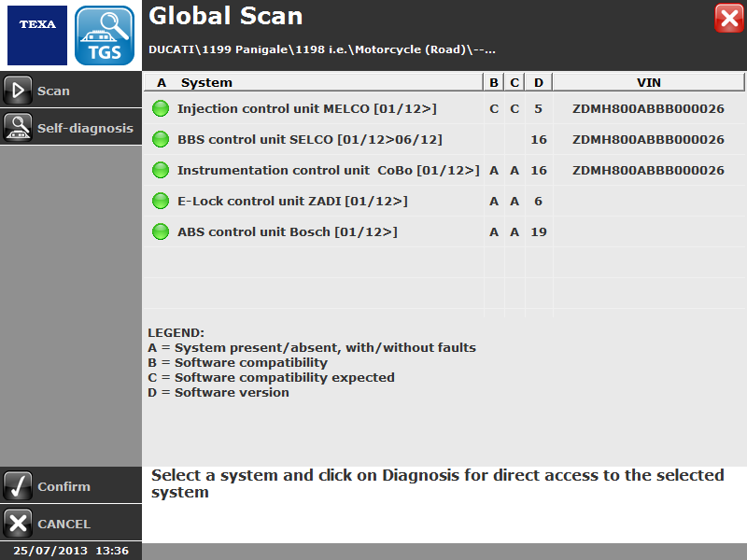Image resolution: width=747 pixels, height=560 pixels.
Task: Click software version 19 in ABS row
Action: [539, 231]
